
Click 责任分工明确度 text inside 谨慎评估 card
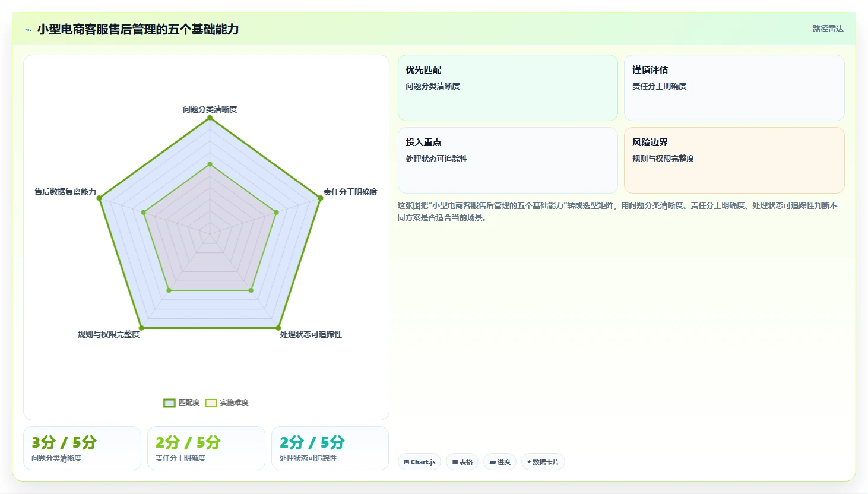pos(659,86)
